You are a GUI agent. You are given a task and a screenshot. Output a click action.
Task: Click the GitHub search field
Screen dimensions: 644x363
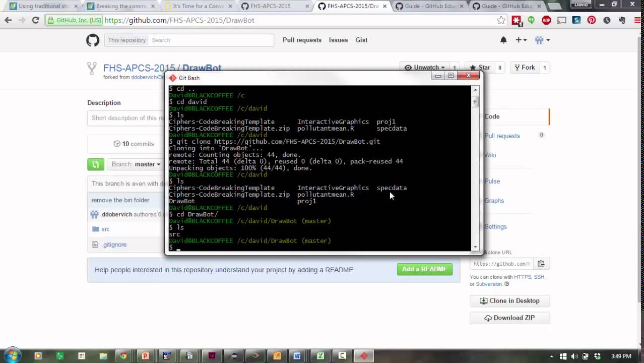click(211, 40)
